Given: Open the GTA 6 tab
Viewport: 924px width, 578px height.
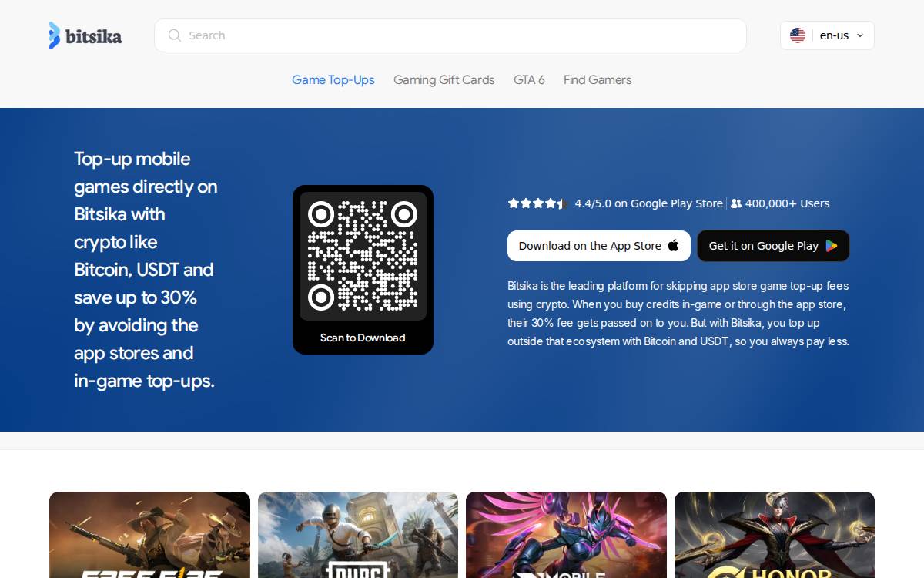Looking at the screenshot, I should (x=529, y=79).
